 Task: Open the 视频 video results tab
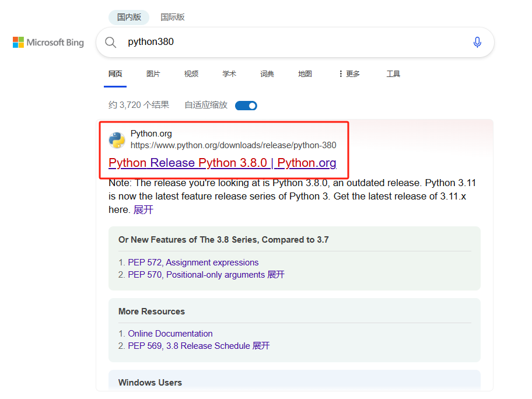point(191,73)
